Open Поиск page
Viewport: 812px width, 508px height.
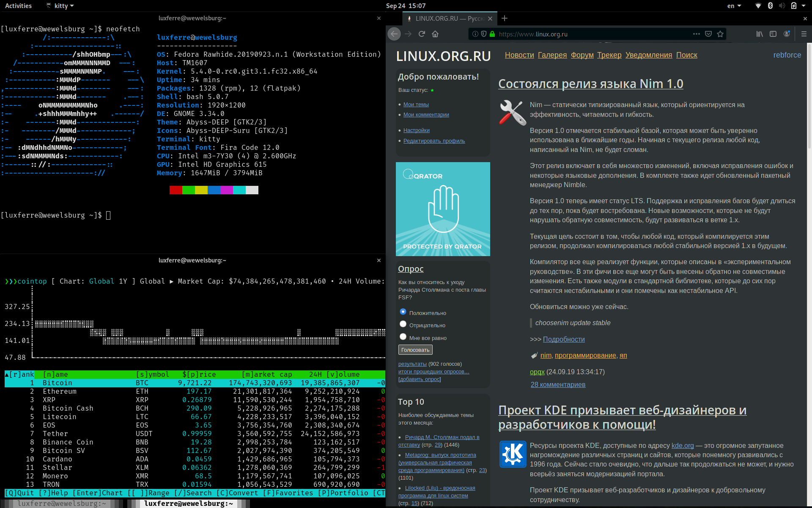pos(687,55)
